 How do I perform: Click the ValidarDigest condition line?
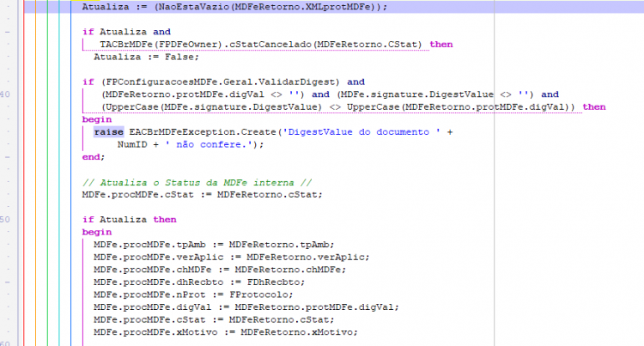tap(223, 82)
